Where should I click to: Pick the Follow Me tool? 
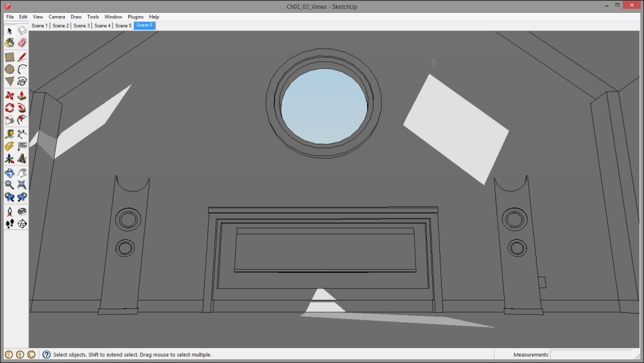[22, 108]
